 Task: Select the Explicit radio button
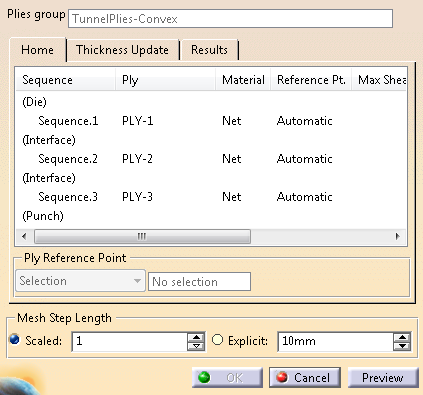(x=218, y=340)
